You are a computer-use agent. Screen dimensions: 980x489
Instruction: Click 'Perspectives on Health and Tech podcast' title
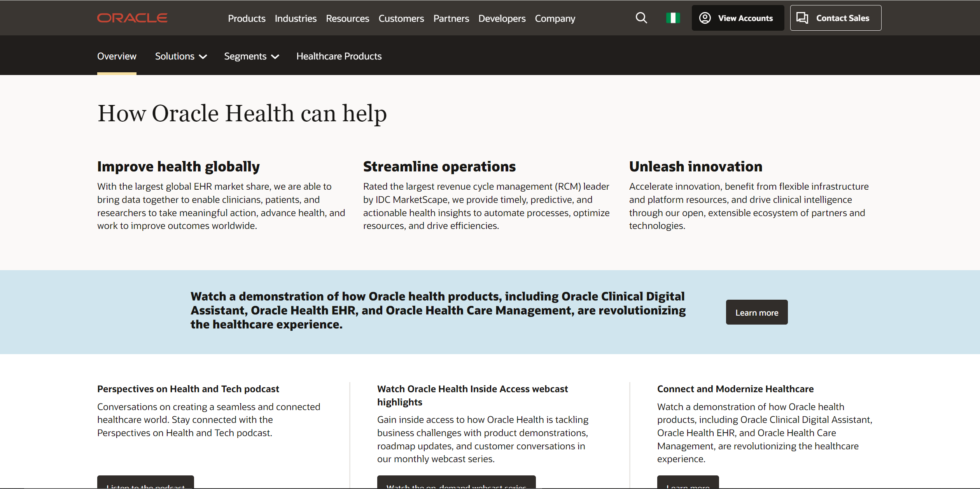click(x=188, y=389)
